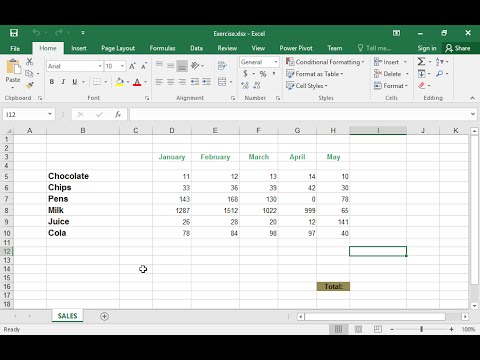This screenshot has width=480, height=360.
Task: Toggle Italic formatting
Action: [x=63, y=82]
